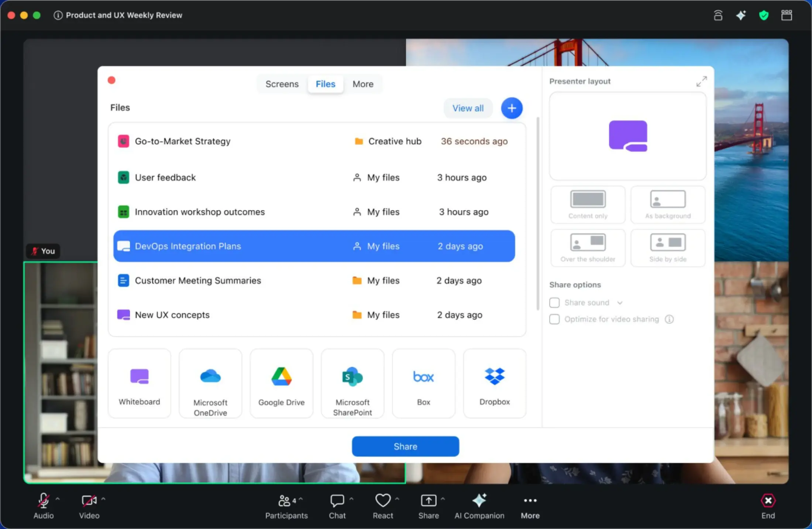Choose Dropbox file source

coord(495,383)
